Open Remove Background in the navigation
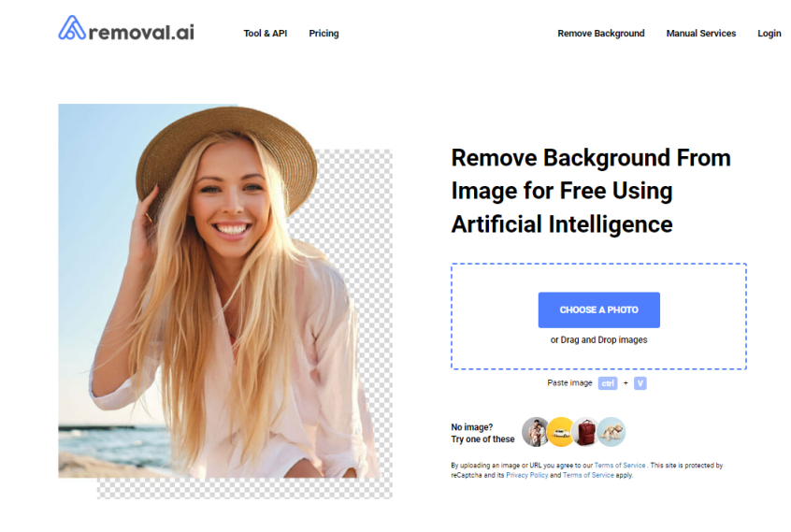The height and width of the screenshot is (532, 791). click(x=601, y=34)
